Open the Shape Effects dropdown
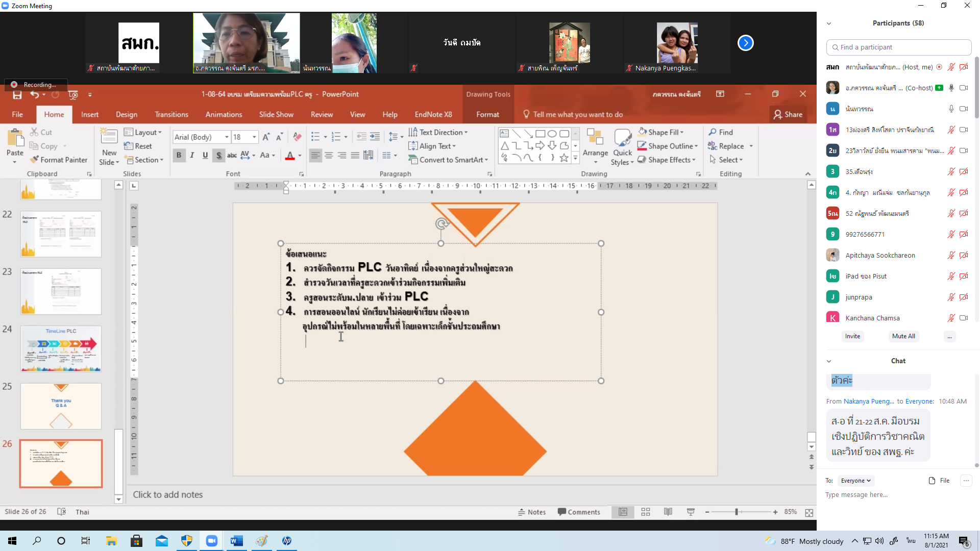The width and height of the screenshot is (980, 551). tap(667, 160)
